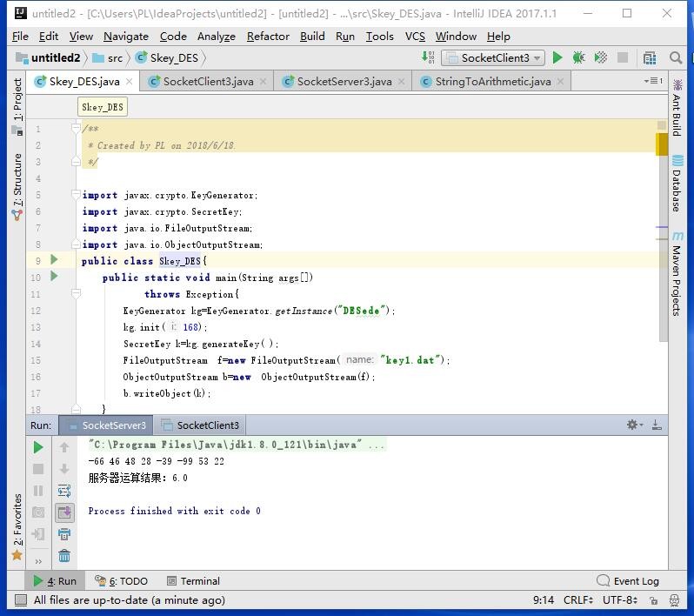Open the Terminal tool window
The image size is (694, 616).
click(x=193, y=580)
